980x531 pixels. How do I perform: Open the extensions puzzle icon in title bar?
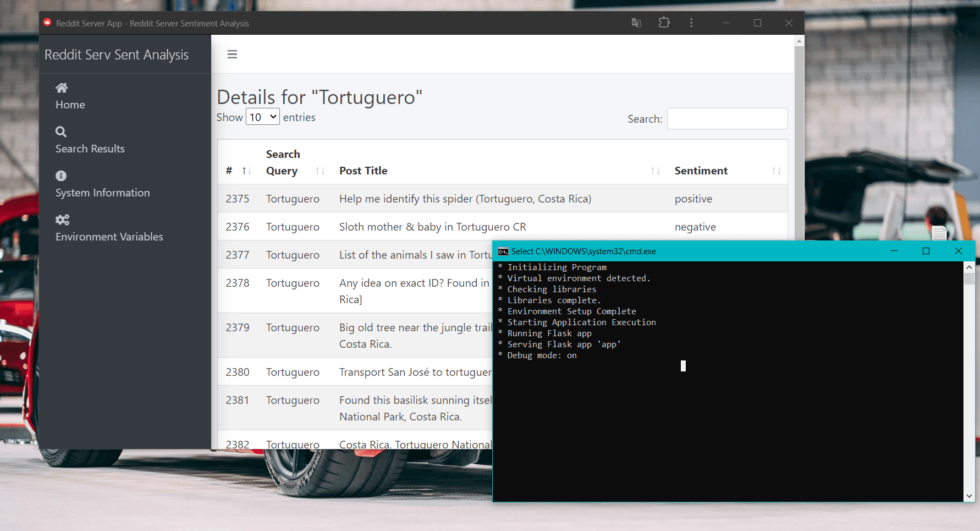664,23
